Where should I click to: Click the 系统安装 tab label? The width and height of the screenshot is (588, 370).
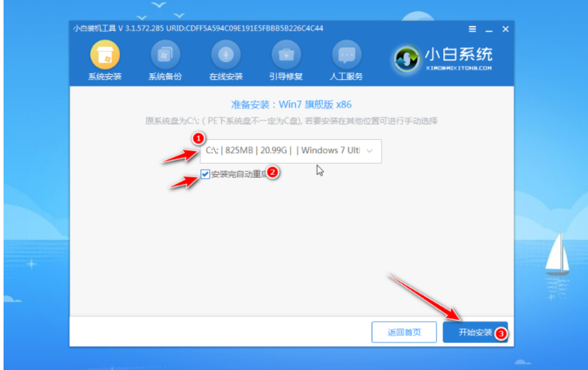(x=105, y=76)
